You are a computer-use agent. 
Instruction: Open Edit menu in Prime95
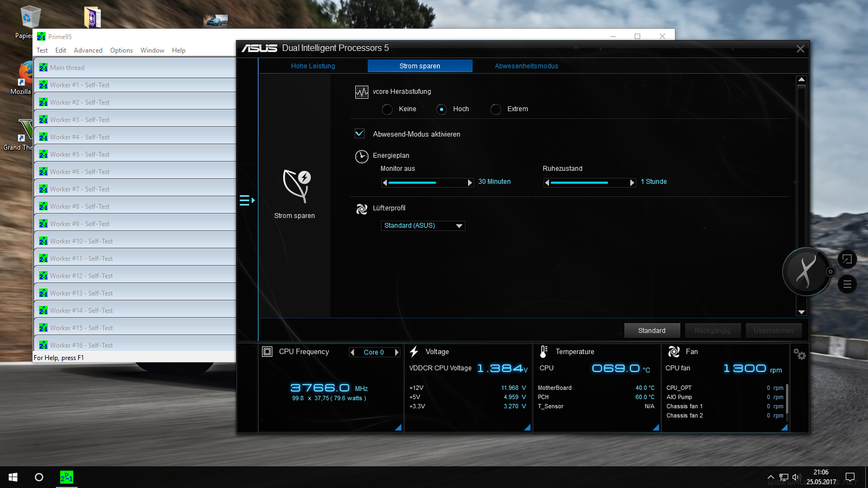61,50
